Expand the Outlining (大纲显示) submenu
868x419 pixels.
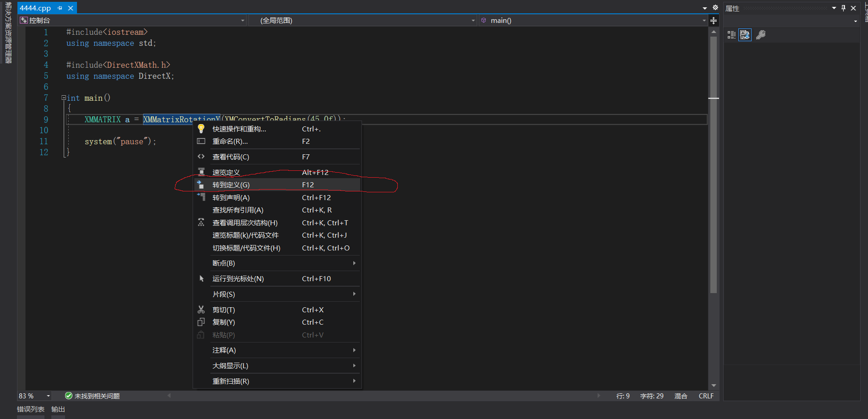pyautogui.click(x=277, y=366)
